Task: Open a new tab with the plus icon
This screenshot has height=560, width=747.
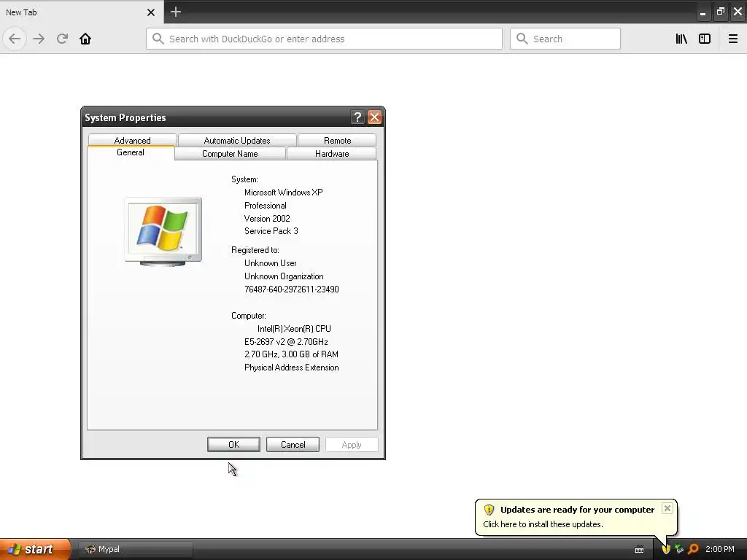Action: click(x=175, y=12)
